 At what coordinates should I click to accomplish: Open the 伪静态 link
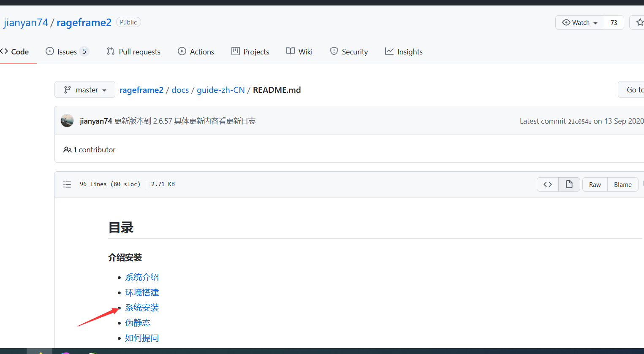[x=138, y=323]
